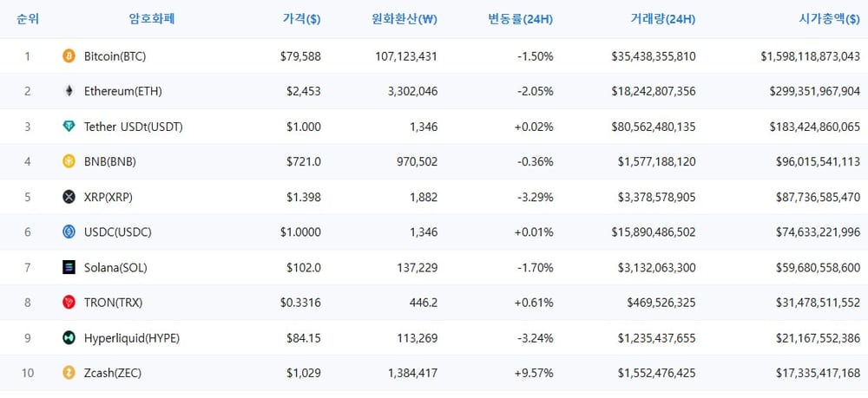Select Bitcoin market cap $1,598,118,873,043

811,56
